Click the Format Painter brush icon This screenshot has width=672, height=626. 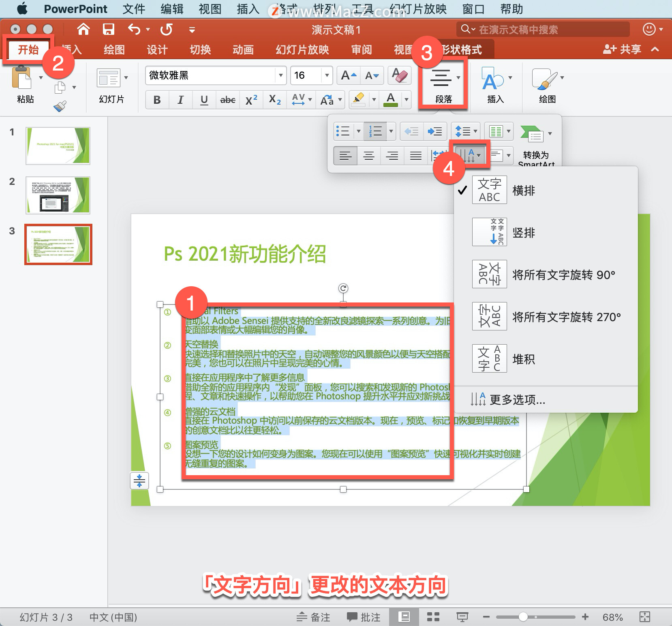tap(60, 106)
